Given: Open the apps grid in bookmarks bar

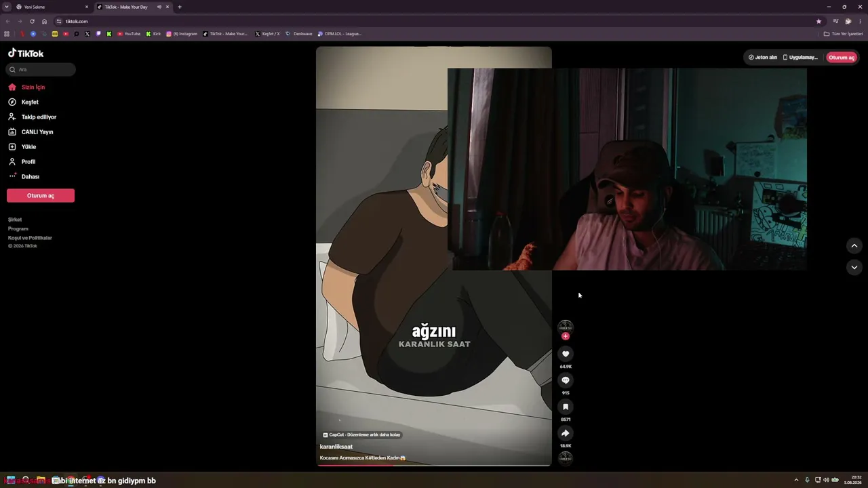Looking at the screenshot, I should tap(7, 34).
